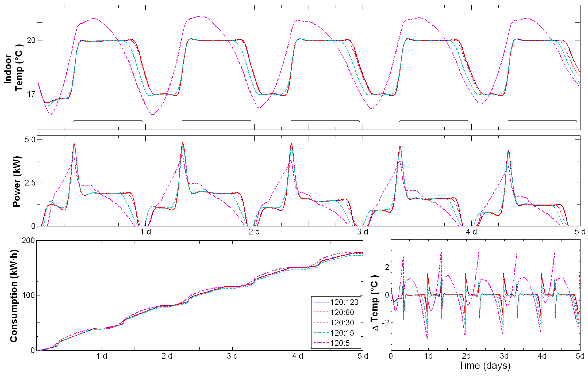Click the 200 tick label on Consumption axis
This screenshot has width=588, height=376.
pos(28,241)
